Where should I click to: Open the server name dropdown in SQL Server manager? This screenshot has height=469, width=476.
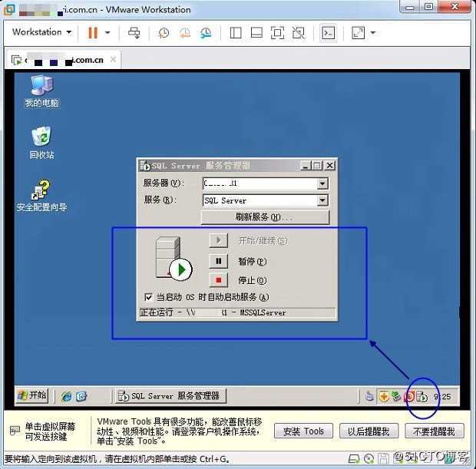point(322,183)
